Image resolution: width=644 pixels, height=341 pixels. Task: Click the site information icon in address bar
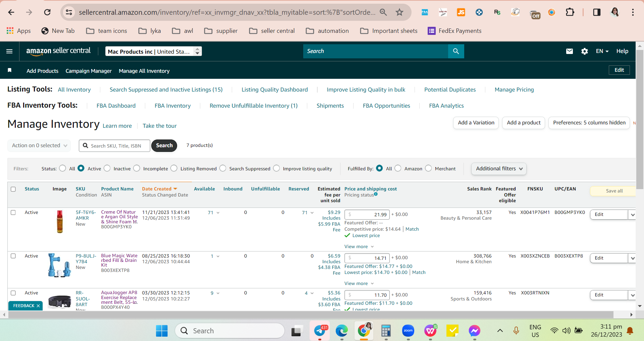coord(69,12)
